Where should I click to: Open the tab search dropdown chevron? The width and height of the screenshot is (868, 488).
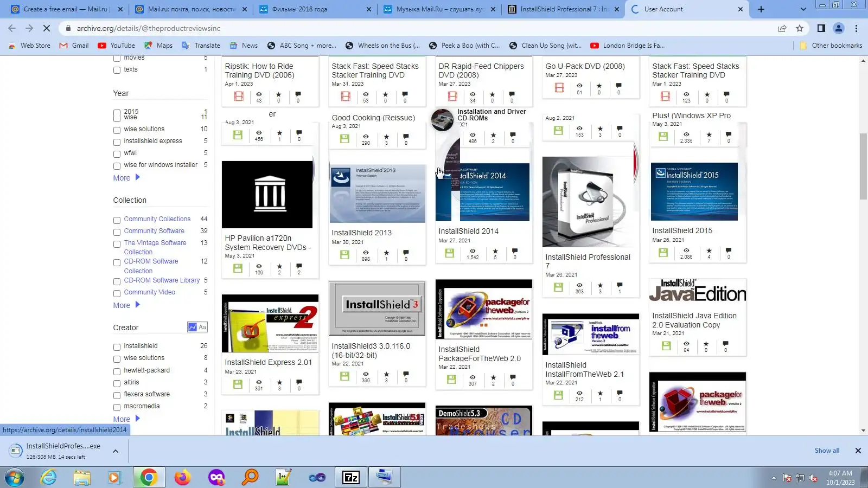pos(803,9)
